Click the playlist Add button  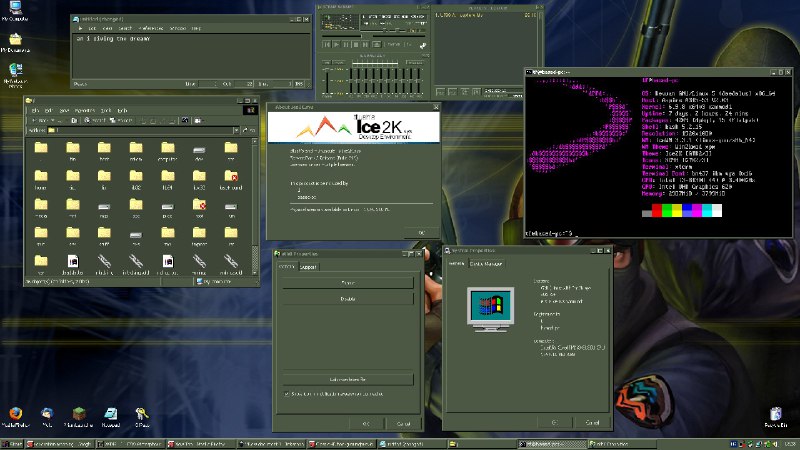440,92
